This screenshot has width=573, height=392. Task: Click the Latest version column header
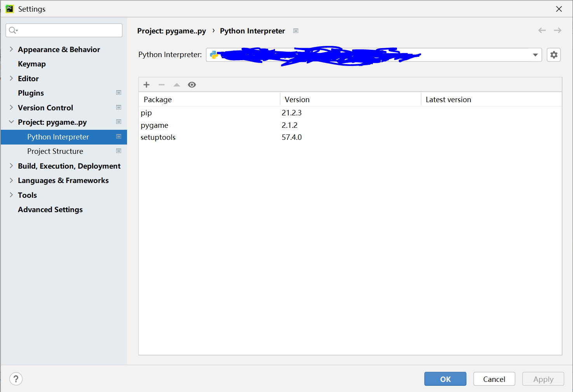(491, 99)
